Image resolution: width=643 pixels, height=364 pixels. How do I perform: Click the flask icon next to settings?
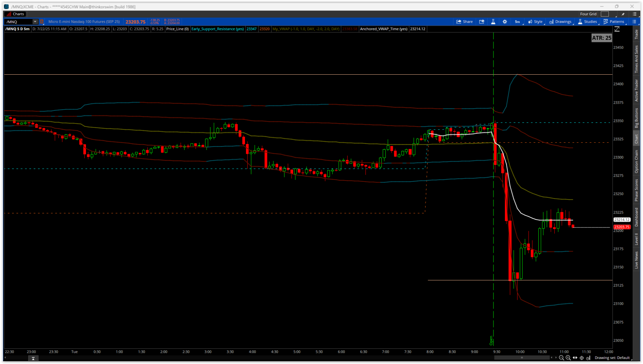pos(493,22)
